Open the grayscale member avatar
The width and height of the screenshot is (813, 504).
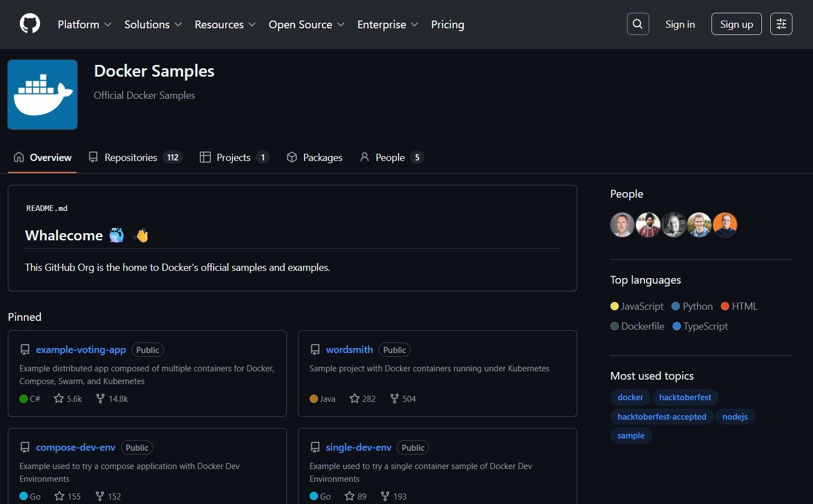[674, 225]
